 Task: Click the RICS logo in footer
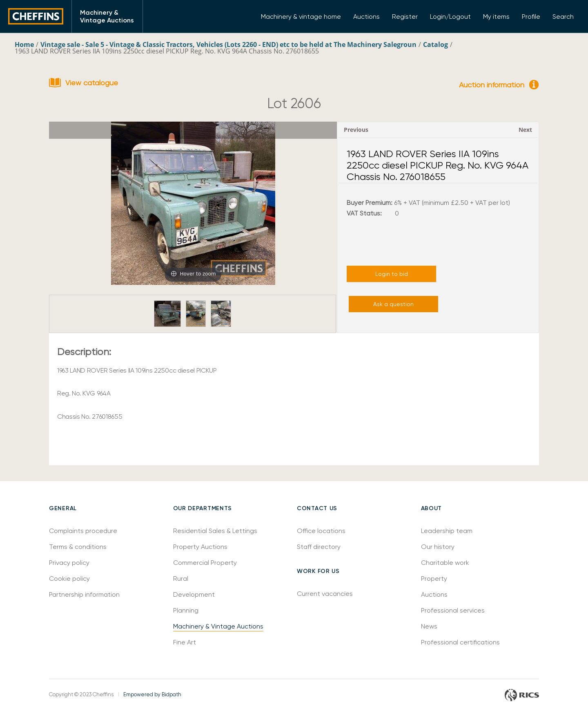point(521,695)
